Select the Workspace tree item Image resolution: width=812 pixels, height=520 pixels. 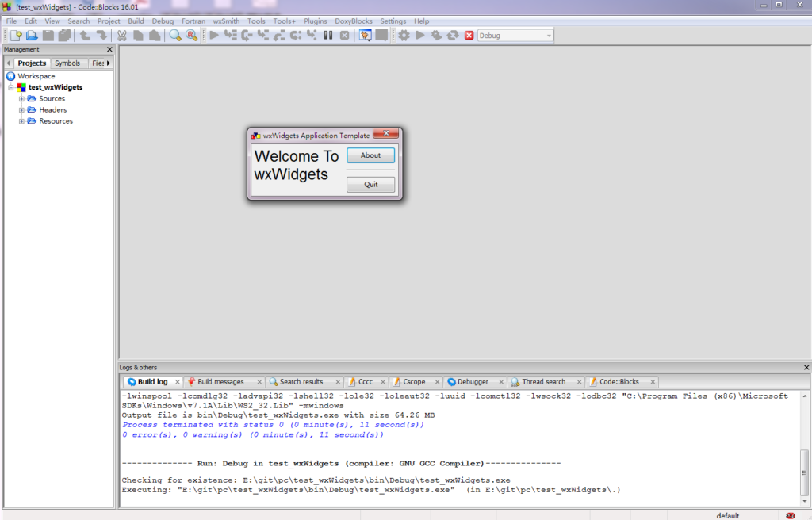pyautogui.click(x=36, y=76)
